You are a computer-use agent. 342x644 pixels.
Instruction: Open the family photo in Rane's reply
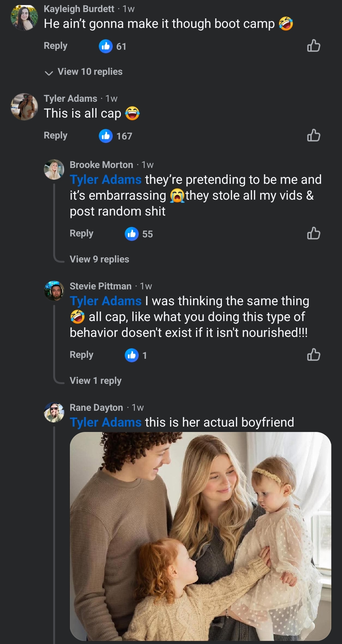tap(200, 536)
